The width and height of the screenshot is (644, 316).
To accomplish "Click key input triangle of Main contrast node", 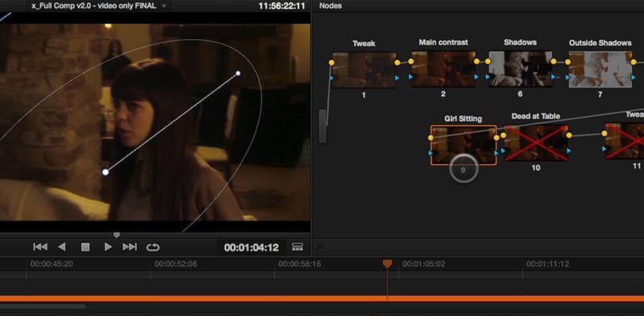I will 411,77.
